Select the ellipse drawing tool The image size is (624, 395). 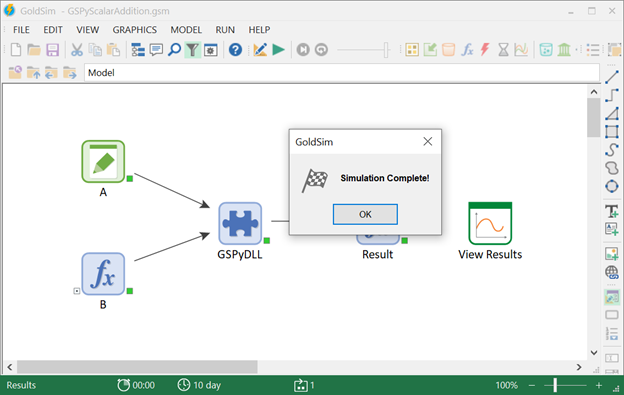coord(612,186)
